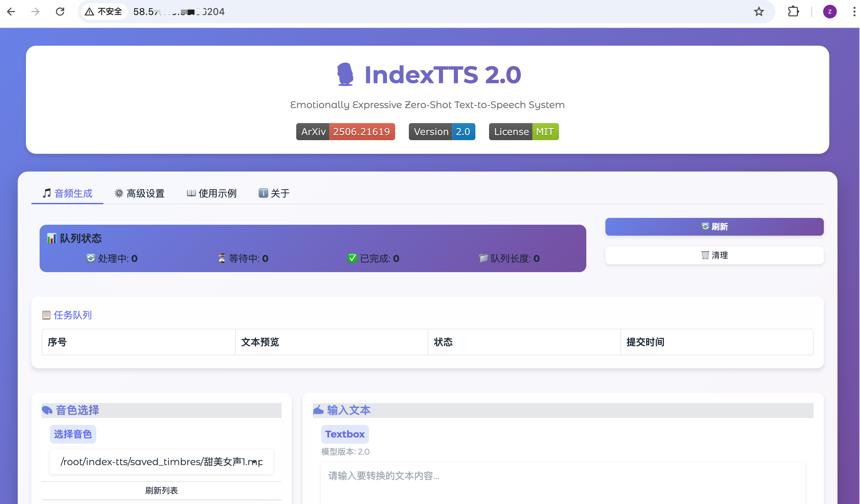Screen dimensions: 860x504
Task: Click the info icon on the 关于 tab
Action: (x=263, y=193)
